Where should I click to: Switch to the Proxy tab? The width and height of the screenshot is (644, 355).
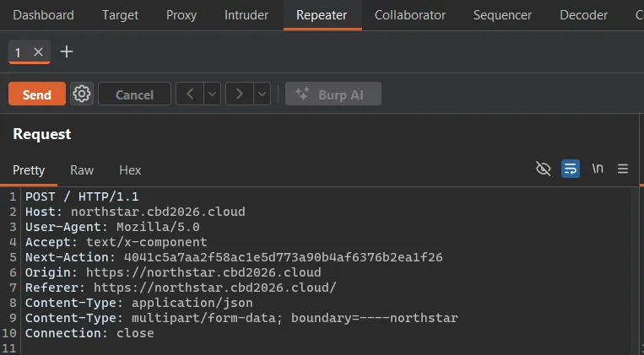(181, 15)
